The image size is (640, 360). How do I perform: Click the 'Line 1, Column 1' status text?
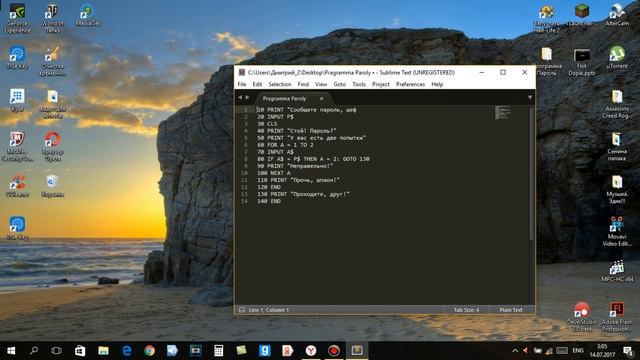(x=269, y=310)
